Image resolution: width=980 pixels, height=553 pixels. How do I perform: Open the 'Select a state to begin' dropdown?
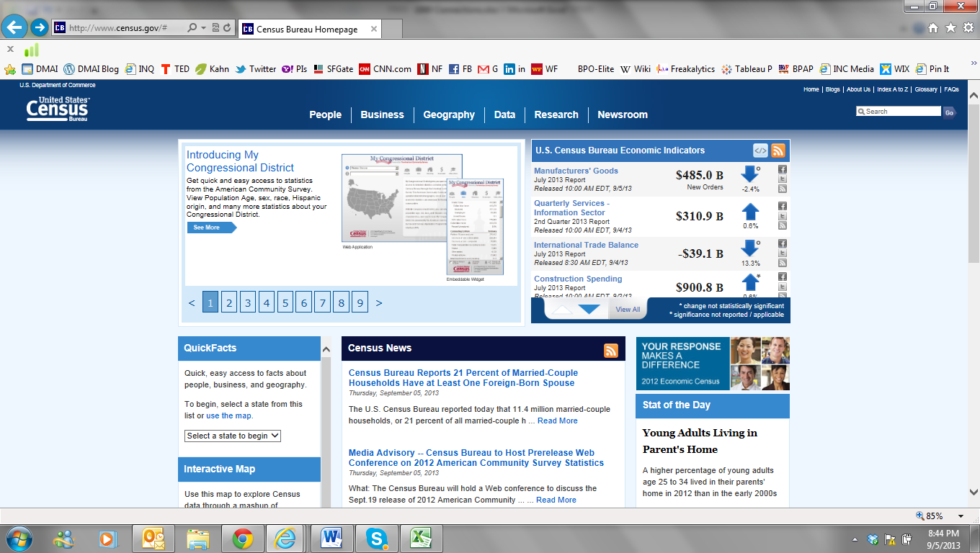[232, 436]
